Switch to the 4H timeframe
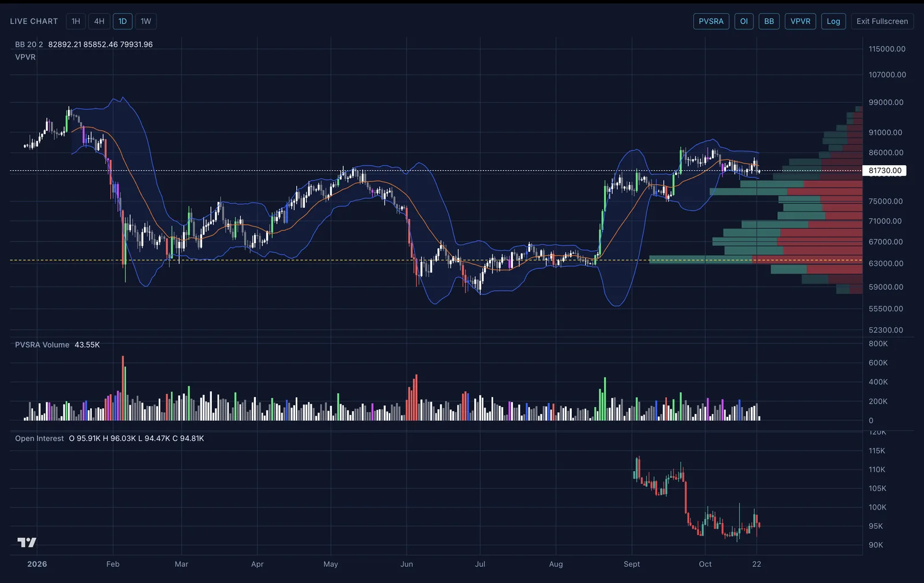Screen dimensions: 924x583 (99, 21)
